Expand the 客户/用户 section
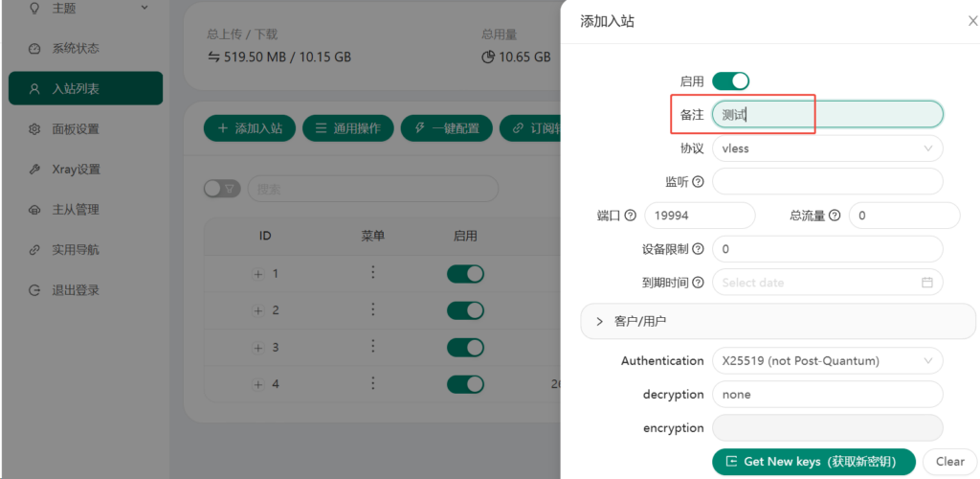The width and height of the screenshot is (980, 479). pos(777,322)
